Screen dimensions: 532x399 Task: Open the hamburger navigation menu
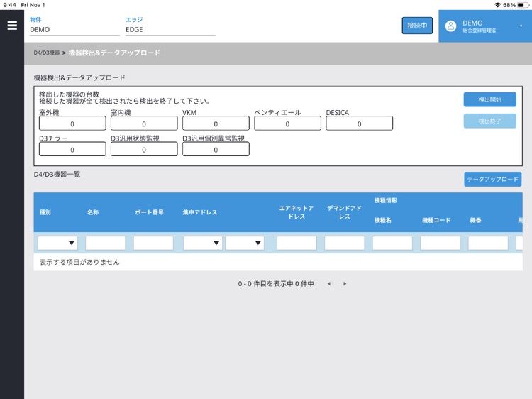pyautogui.click(x=12, y=26)
